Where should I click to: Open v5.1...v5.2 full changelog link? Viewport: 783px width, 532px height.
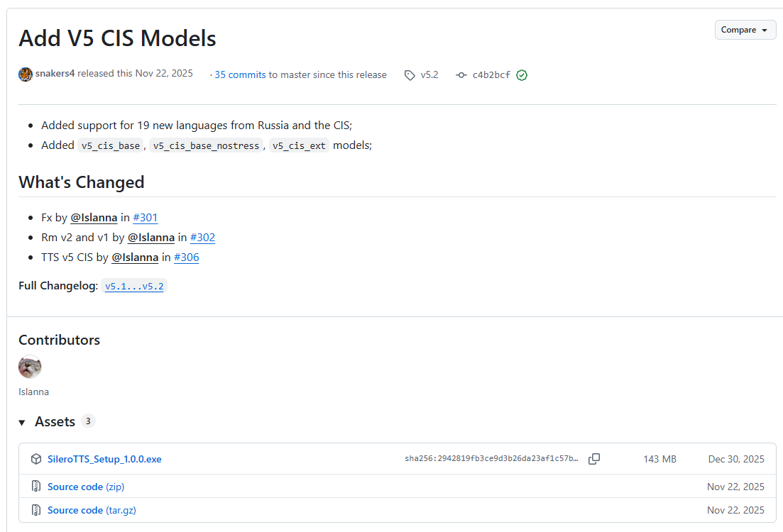click(134, 286)
